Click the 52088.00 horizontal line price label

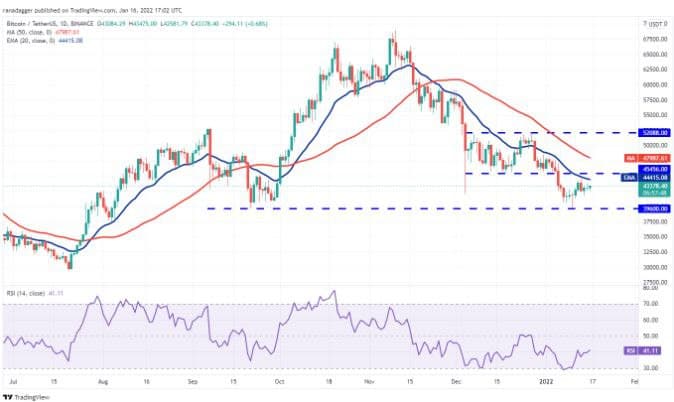click(x=654, y=133)
